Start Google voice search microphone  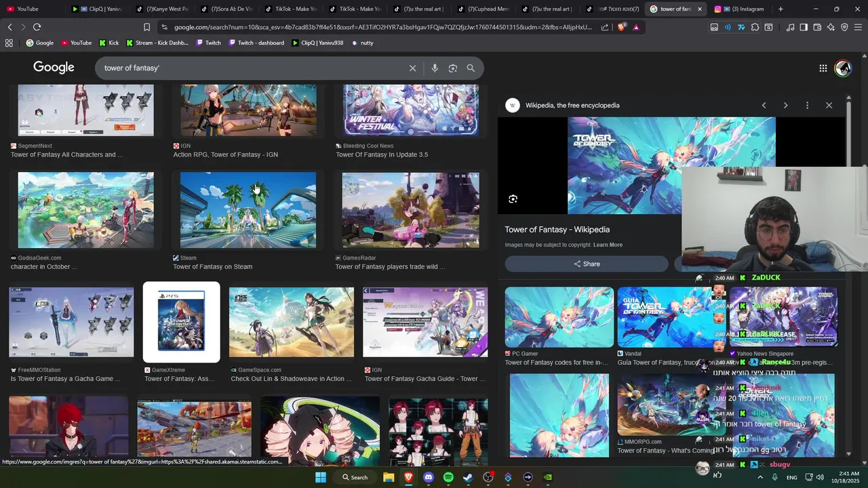pos(435,68)
